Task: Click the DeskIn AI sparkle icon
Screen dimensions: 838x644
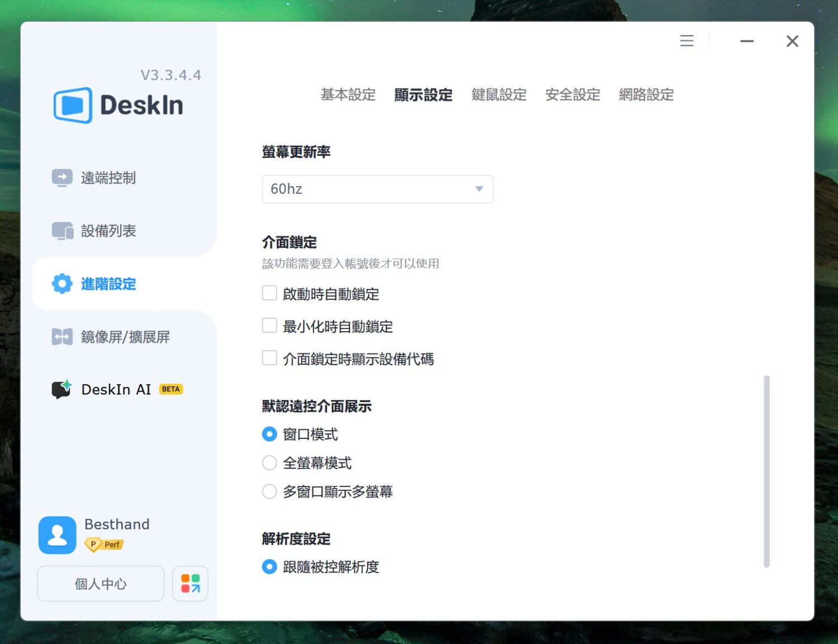Action: [61, 389]
